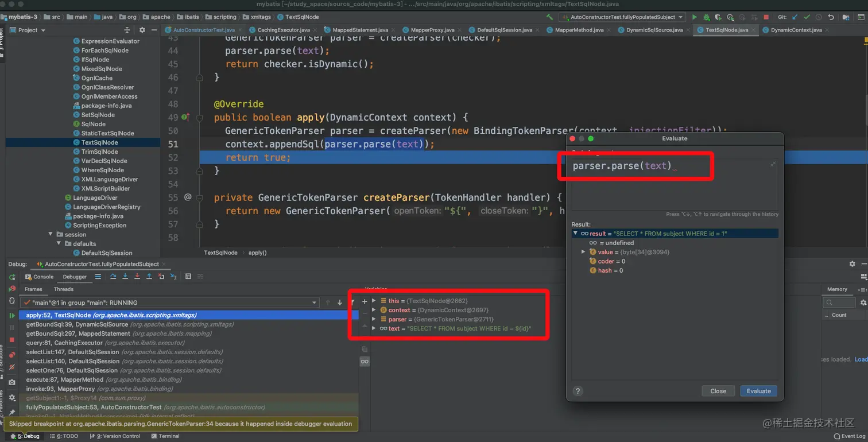Image resolution: width=868 pixels, height=442 pixels.
Task: Revert changes with the Git rollback arrow
Action: (x=831, y=17)
